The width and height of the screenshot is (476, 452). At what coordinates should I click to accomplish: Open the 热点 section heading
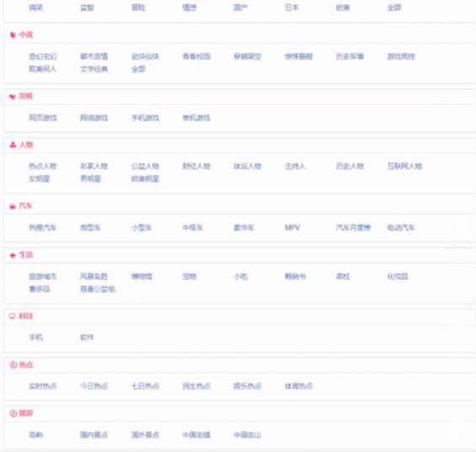(x=26, y=364)
